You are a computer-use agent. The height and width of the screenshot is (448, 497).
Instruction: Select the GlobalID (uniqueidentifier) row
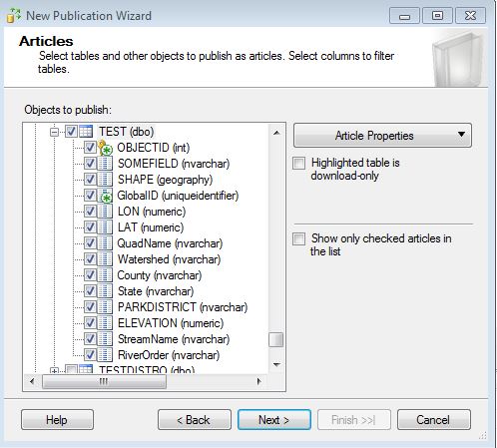pos(178,196)
